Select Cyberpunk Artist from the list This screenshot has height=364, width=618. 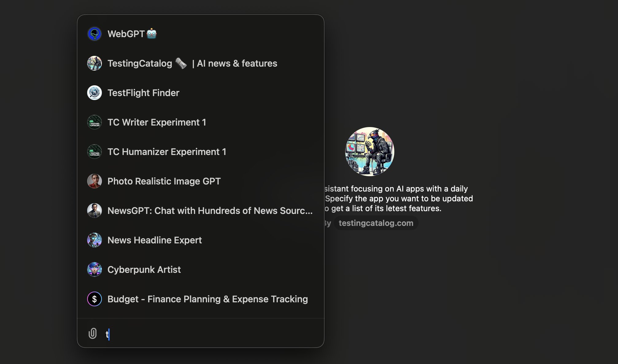tap(201, 269)
